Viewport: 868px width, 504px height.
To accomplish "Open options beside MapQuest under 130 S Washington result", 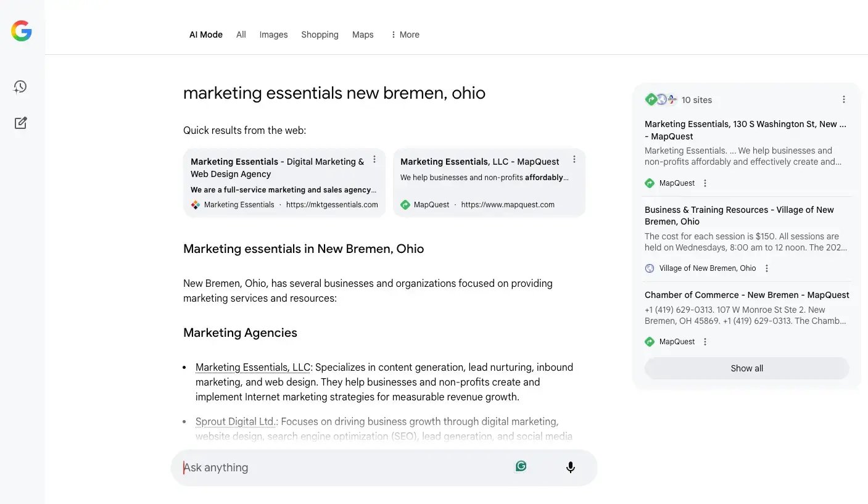I will pyautogui.click(x=705, y=183).
